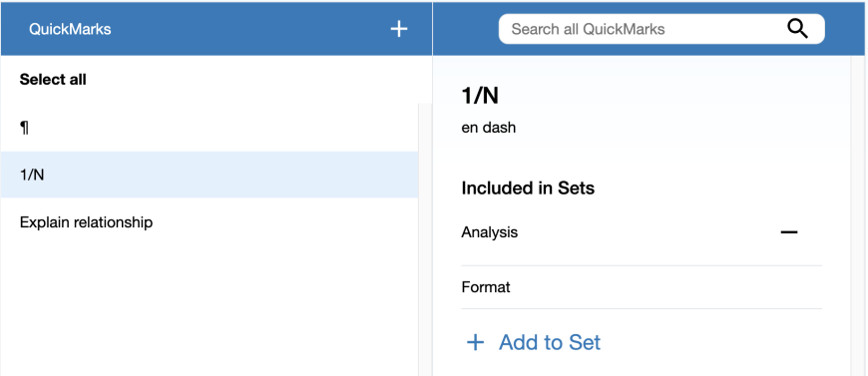Click the QuickMarks panel title

pos(70,29)
